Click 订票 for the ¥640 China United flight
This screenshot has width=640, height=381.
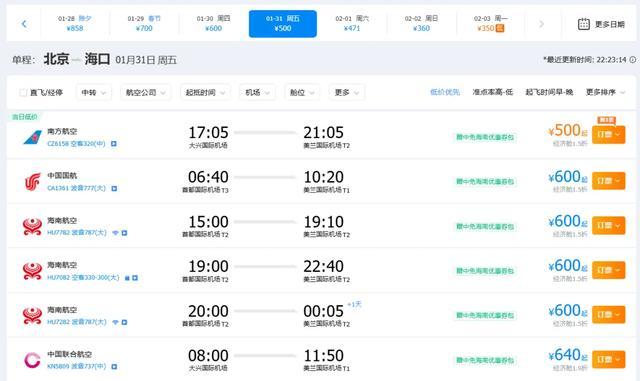pyautogui.click(x=608, y=359)
